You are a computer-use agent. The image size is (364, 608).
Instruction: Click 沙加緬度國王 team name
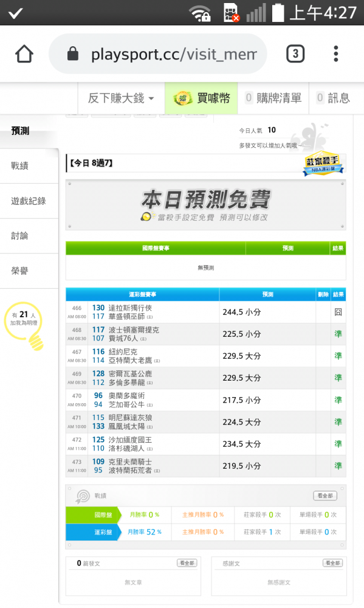click(x=130, y=440)
